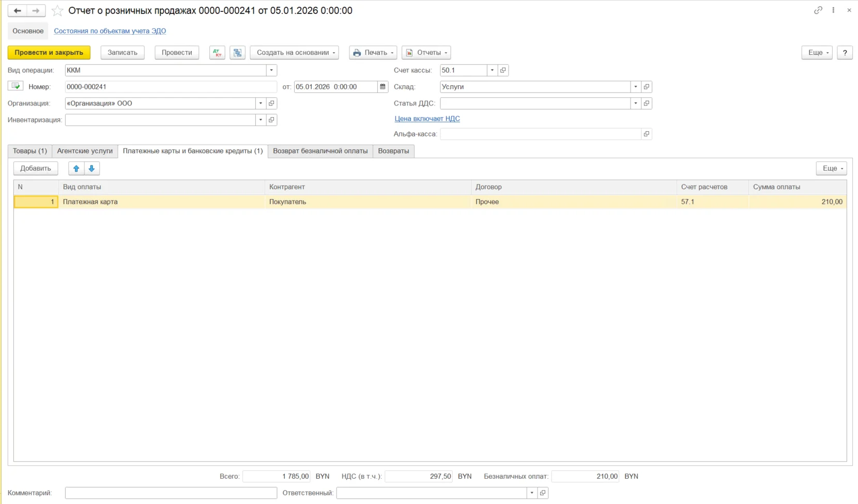Click Провести button
The image size is (858, 504).
coord(177,53)
